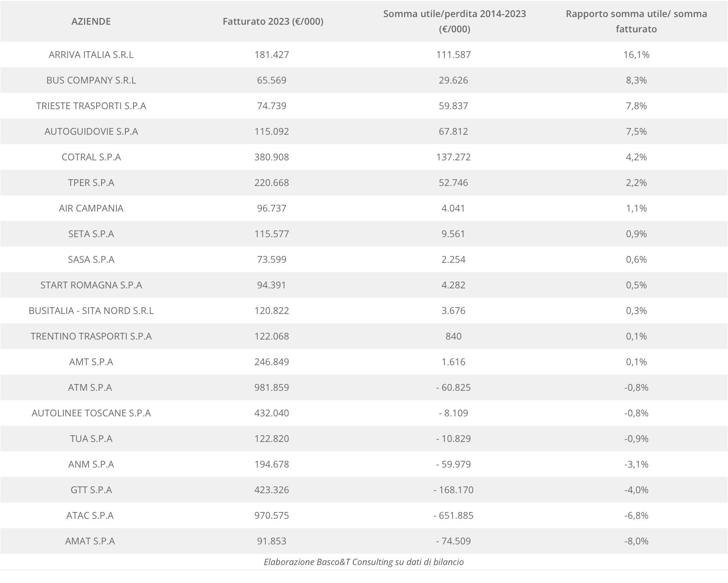Click the Rapporto somma utile header
Screen dimensions: 728x583
point(636,21)
